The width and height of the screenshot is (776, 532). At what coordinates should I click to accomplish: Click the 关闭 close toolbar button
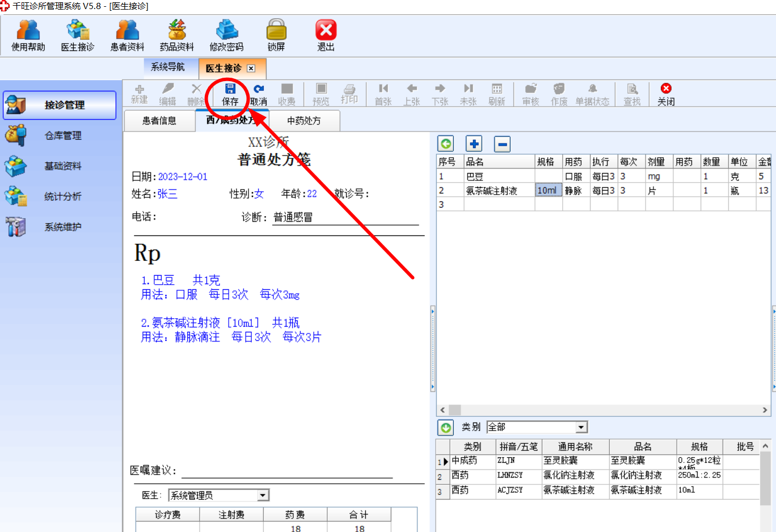pos(666,94)
